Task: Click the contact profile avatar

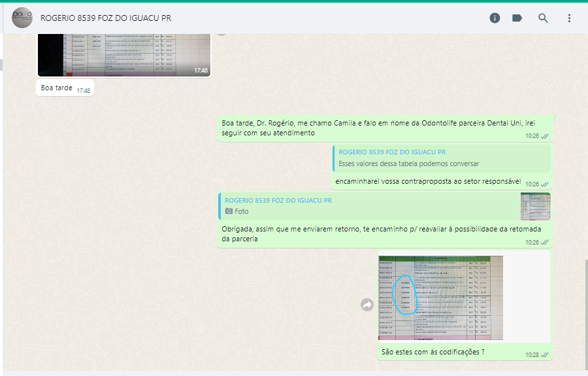Action: pos(22,18)
